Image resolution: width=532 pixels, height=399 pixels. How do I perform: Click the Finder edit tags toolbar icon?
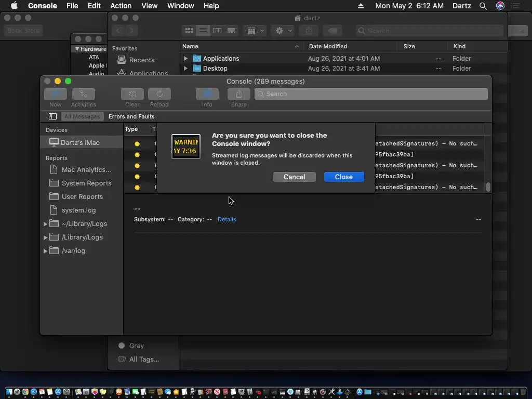[x=332, y=31]
